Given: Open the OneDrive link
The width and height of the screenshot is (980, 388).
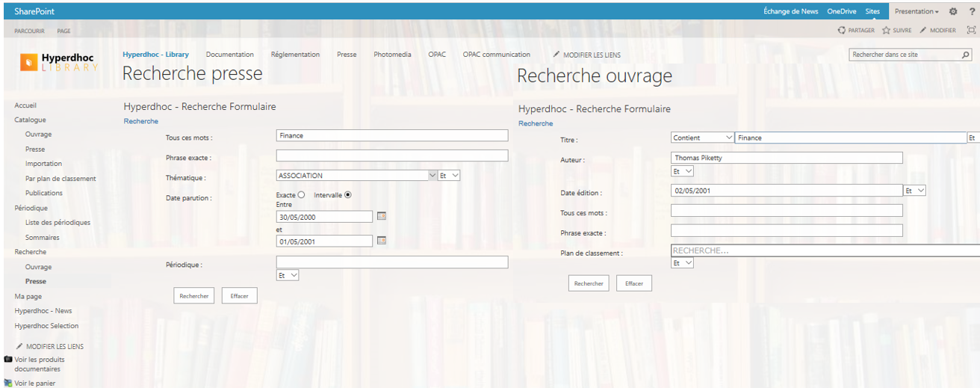Looking at the screenshot, I should 842,11.
